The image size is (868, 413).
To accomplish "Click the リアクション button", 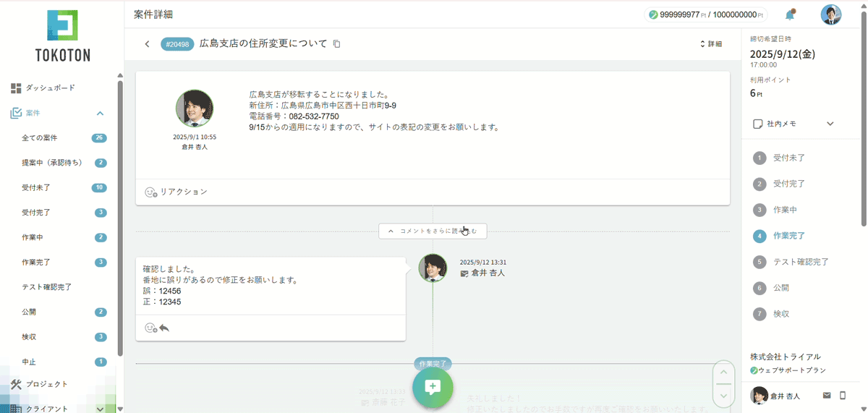I will pos(176,192).
